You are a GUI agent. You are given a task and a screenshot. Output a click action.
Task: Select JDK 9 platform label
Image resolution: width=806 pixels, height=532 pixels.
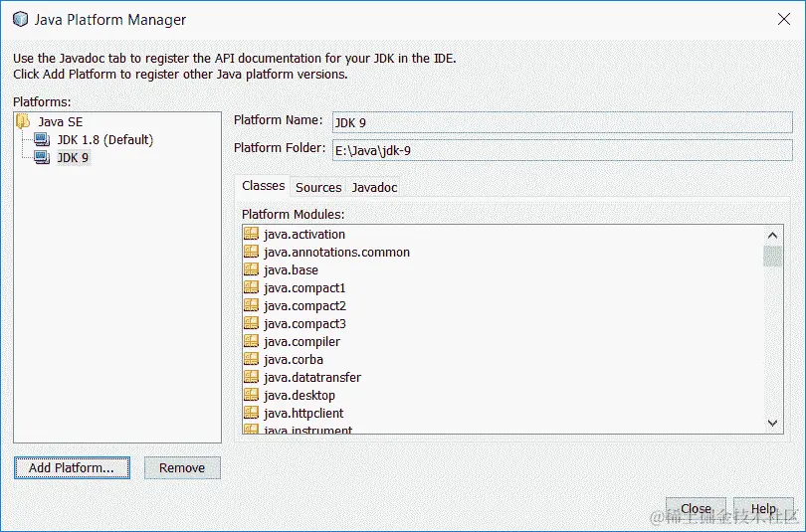(73, 158)
